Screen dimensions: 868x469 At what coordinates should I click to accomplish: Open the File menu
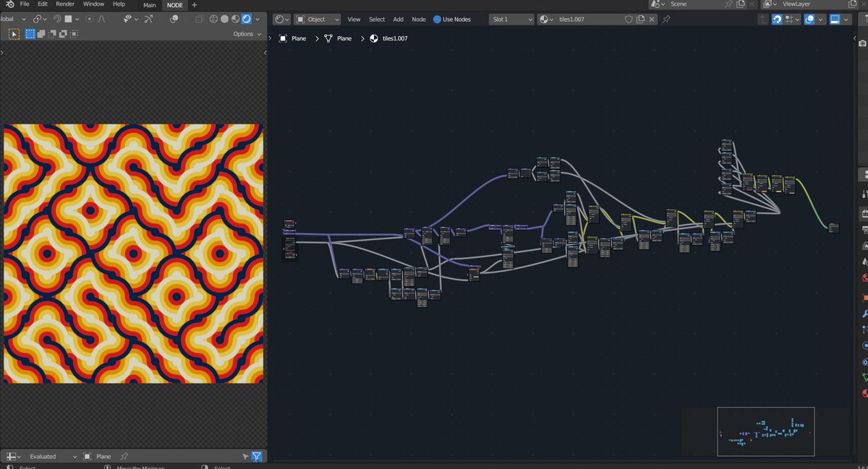click(x=25, y=4)
